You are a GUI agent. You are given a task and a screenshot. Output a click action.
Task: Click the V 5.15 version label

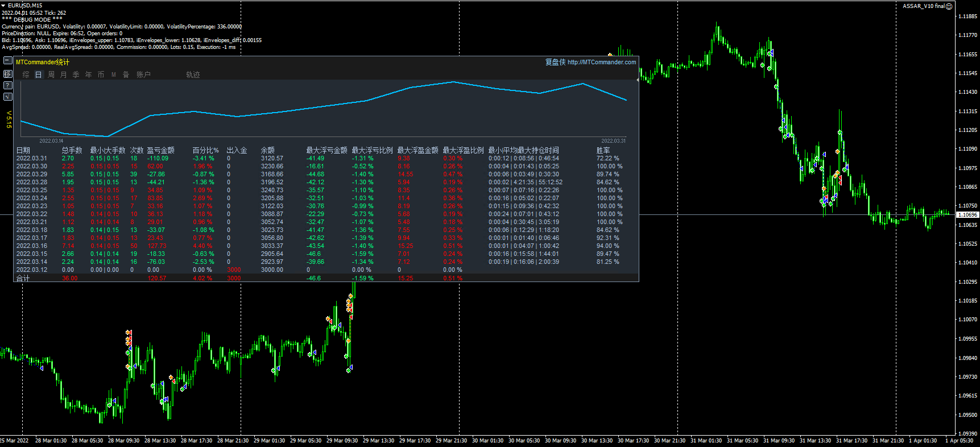pyautogui.click(x=9, y=119)
